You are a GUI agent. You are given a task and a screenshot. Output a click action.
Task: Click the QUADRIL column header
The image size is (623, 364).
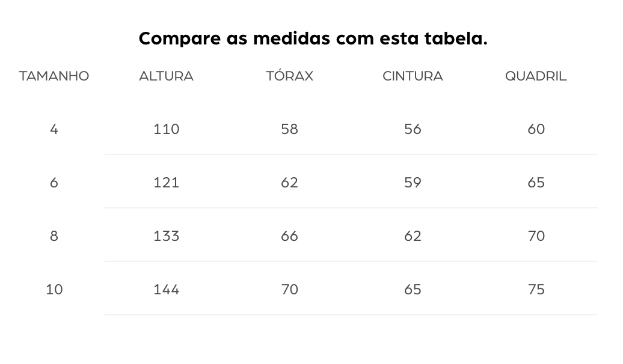click(x=536, y=76)
